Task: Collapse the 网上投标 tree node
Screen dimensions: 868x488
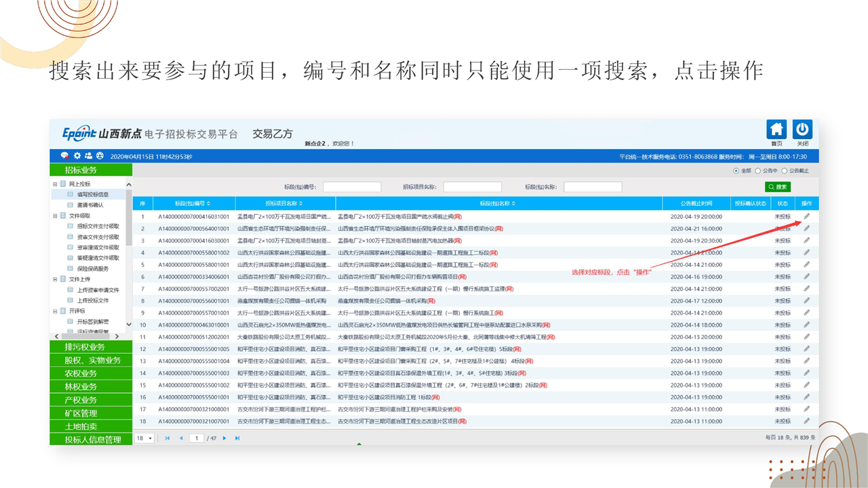Action: pyautogui.click(x=55, y=184)
